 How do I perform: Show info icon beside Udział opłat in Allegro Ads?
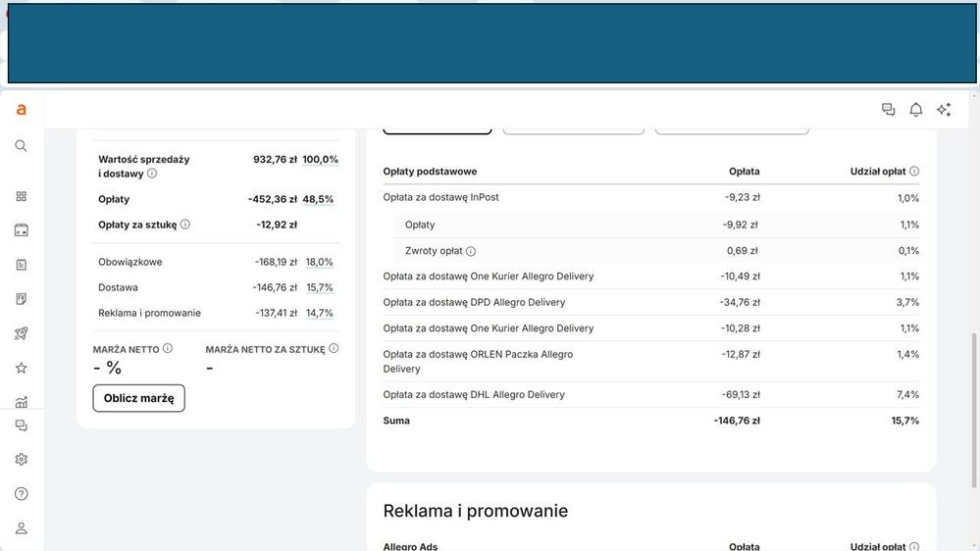[x=914, y=547]
